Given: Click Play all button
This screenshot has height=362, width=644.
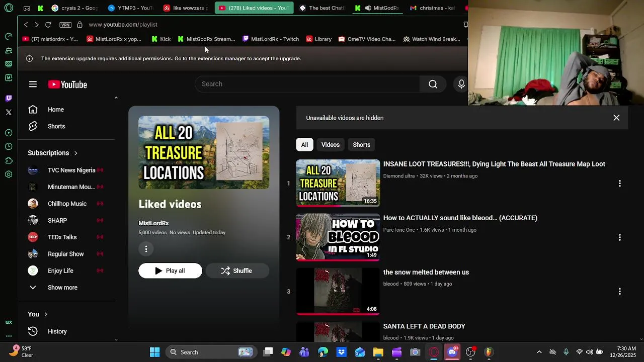Looking at the screenshot, I should pyautogui.click(x=170, y=271).
